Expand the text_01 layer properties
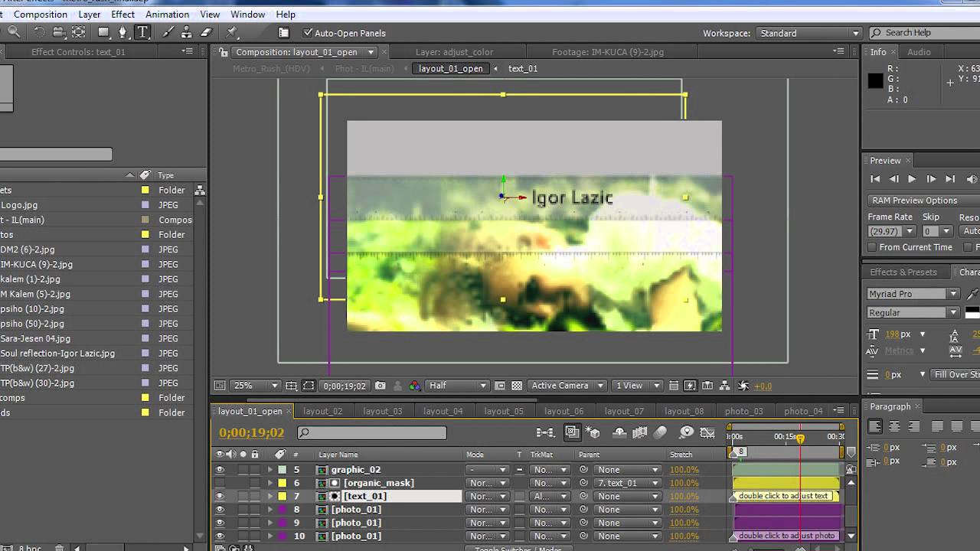The height and width of the screenshot is (551, 980). [x=269, y=496]
